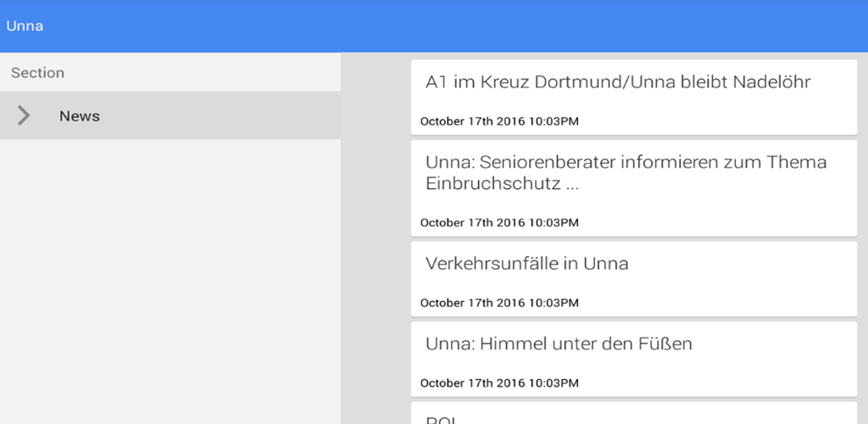Click timestamp under Verkehrsunfälle in Unna
Viewport: 868px width, 424px height.
pyautogui.click(x=499, y=303)
